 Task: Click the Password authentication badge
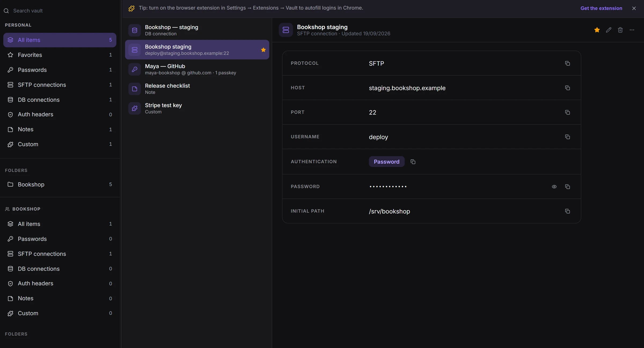click(387, 162)
